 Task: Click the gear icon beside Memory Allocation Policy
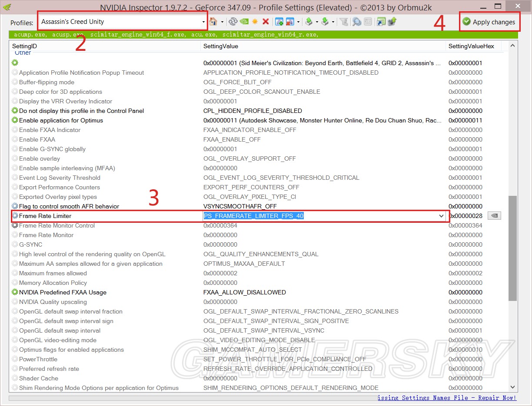point(15,283)
